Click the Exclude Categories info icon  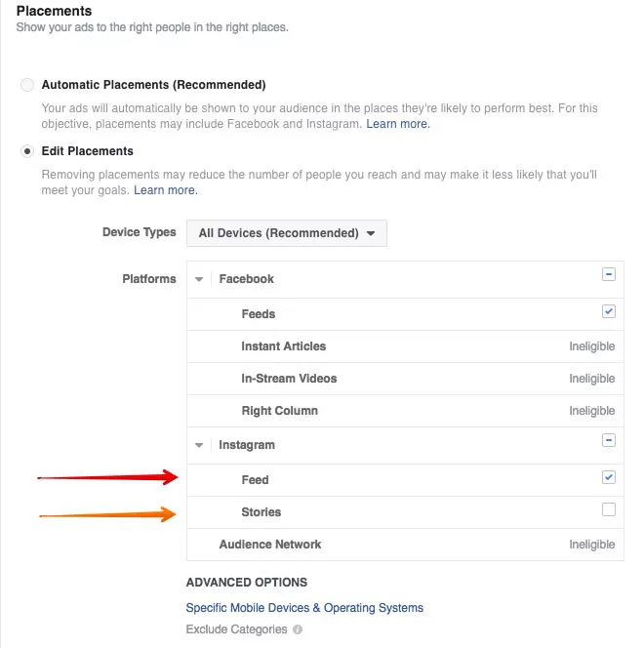tap(298, 629)
